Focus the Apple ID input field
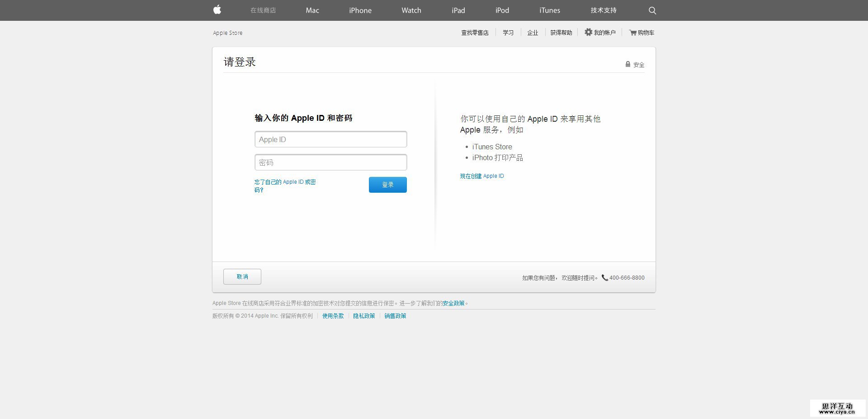 tap(330, 139)
